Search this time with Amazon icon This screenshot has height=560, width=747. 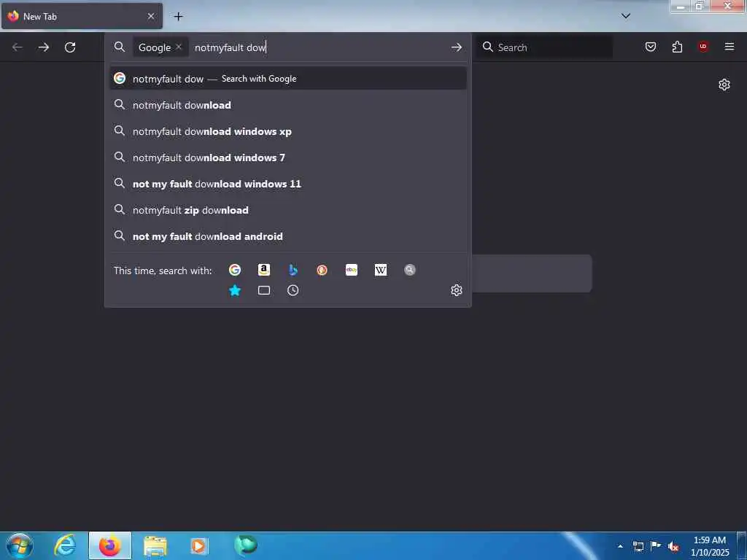click(x=264, y=270)
